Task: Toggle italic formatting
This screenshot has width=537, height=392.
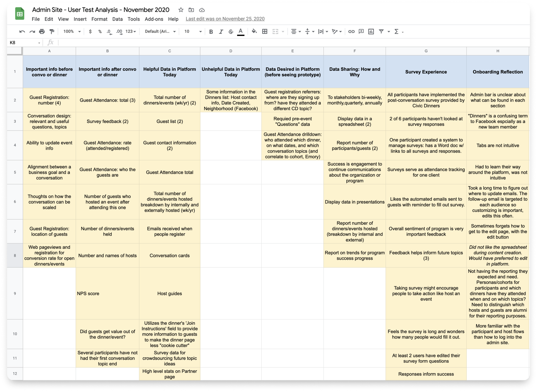Action: tap(221, 32)
